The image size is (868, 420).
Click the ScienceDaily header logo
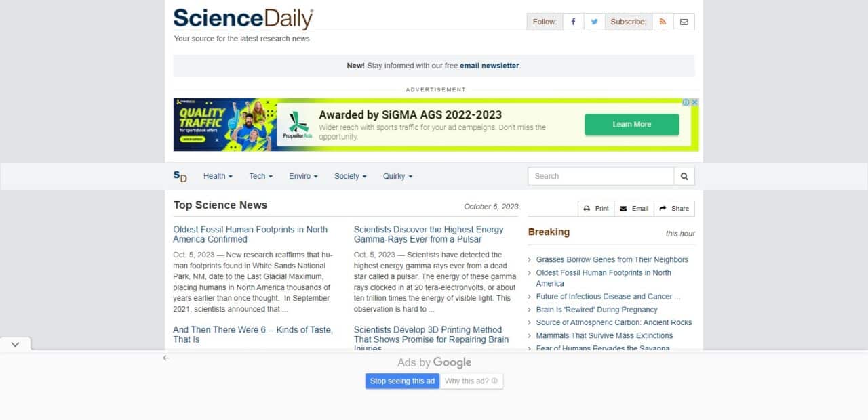click(243, 19)
